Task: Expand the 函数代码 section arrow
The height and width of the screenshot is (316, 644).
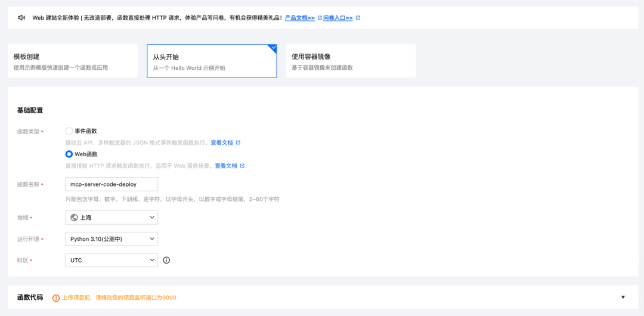Action: tap(623, 297)
